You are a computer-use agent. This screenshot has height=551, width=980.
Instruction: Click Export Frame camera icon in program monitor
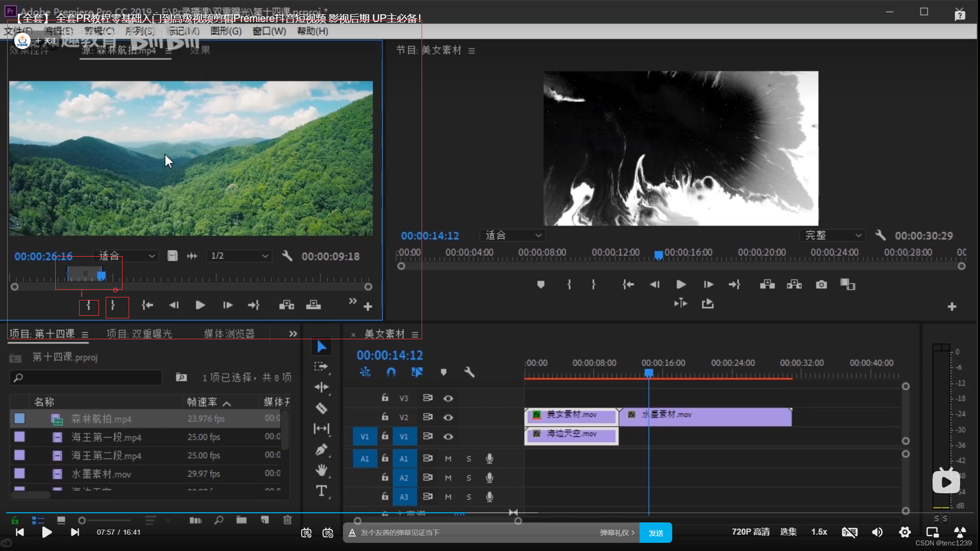coord(821,285)
